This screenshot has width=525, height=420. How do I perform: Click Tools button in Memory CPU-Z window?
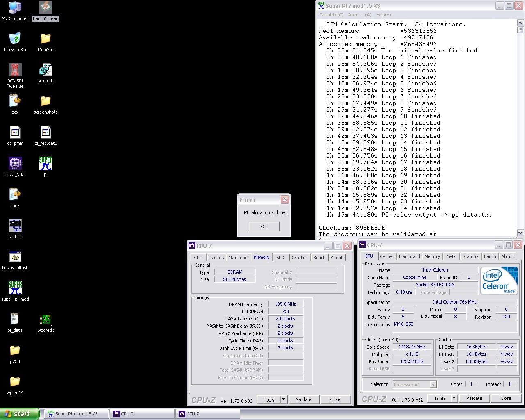(x=269, y=399)
